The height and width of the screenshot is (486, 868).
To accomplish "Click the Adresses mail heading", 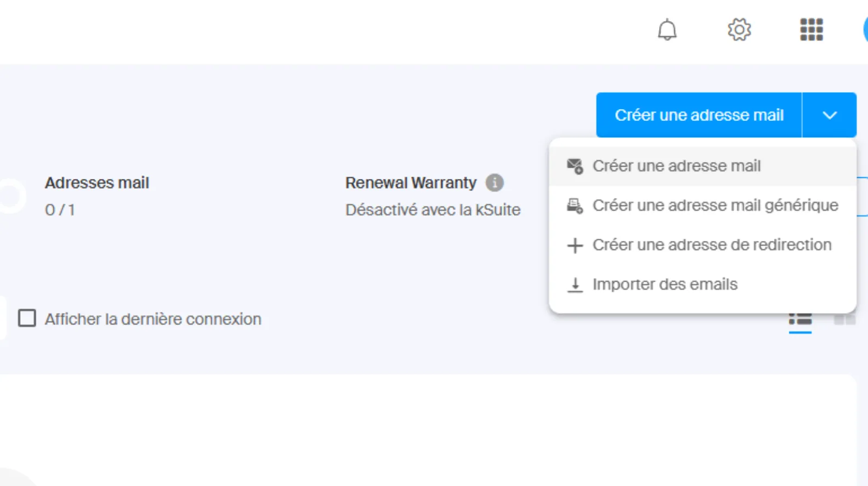I will 97,183.
